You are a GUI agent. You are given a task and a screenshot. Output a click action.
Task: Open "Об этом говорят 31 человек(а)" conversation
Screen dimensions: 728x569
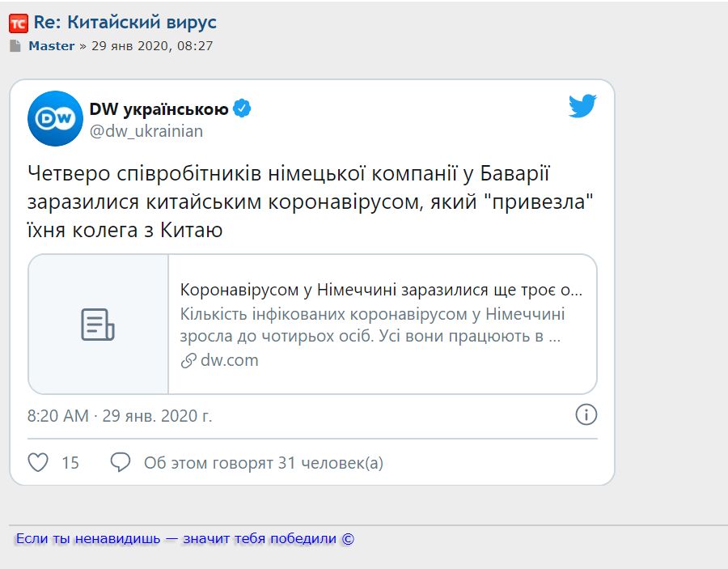click(x=264, y=463)
